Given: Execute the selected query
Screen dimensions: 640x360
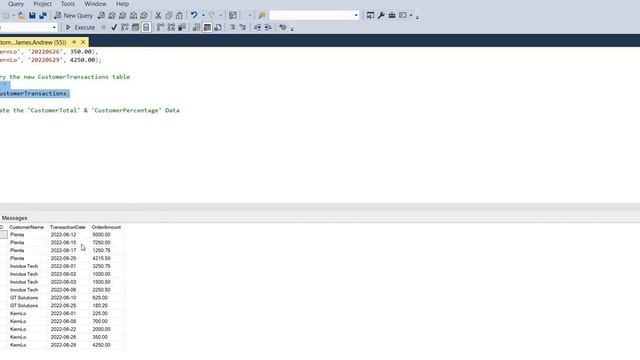Looking at the screenshot, I should pos(80,27).
